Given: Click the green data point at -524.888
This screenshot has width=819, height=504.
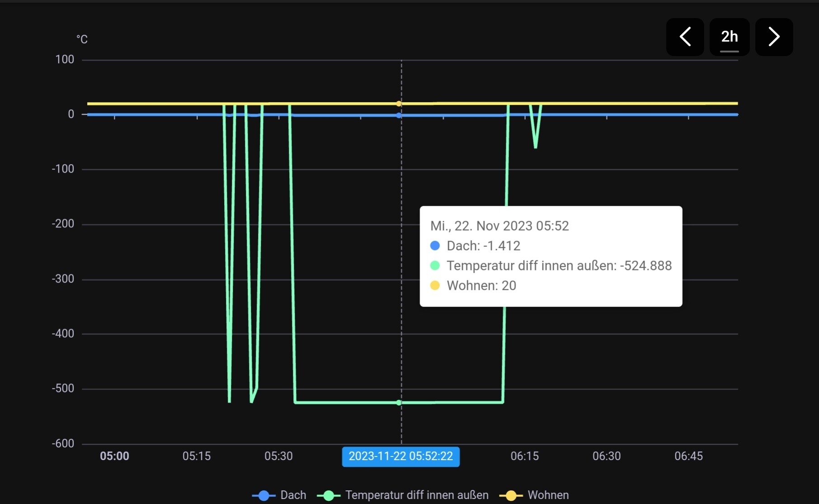Looking at the screenshot, I should pos(399,402).
